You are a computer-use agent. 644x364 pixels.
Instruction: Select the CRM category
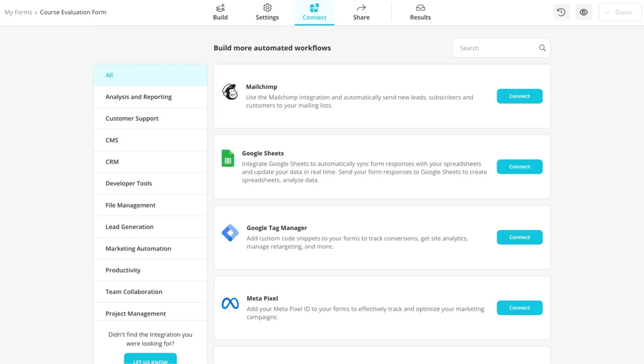pyautogui.click(x=112, y=162)
